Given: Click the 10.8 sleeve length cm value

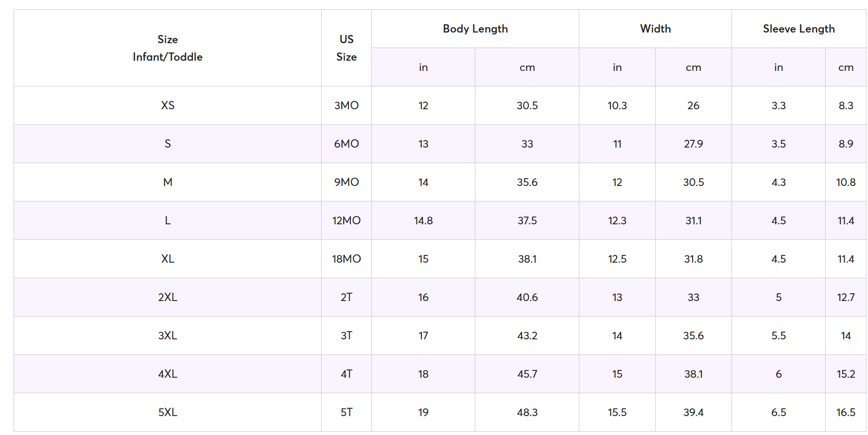Looking at the screenshot, I should pyautogui.click(x=845, y=182).
